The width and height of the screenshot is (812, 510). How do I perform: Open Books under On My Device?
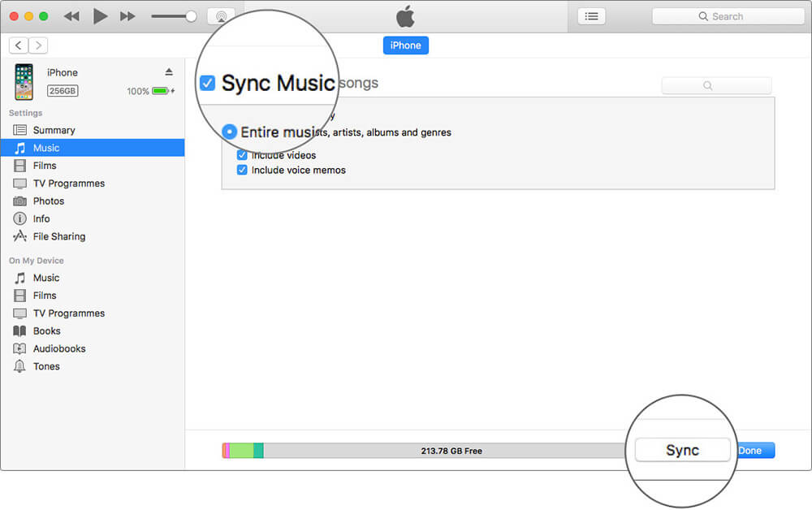[x=93, y=331]
